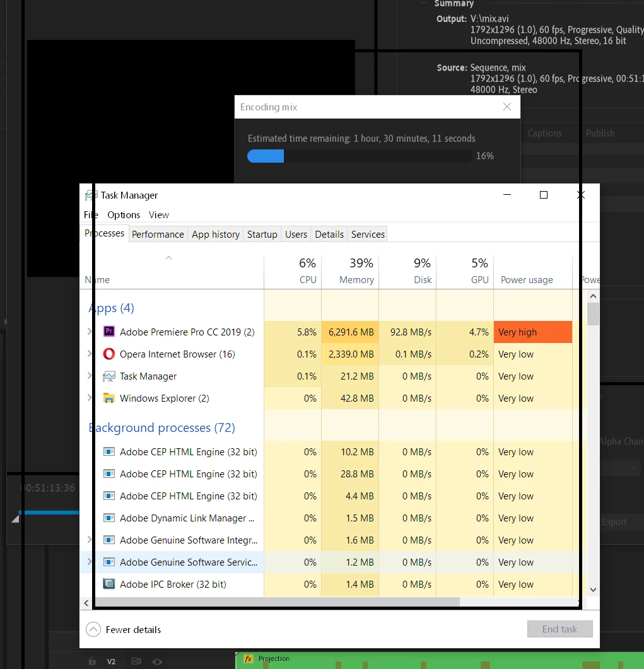Screen dimensions: 644x669
Task: Open the Users tab
Action: coord(296,234)
